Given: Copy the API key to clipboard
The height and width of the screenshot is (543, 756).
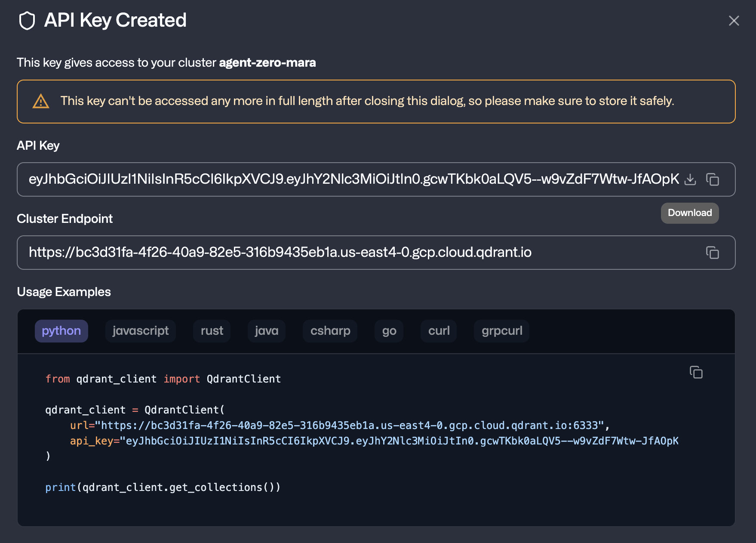Looking at the screenshot, I should pos(713,179).
